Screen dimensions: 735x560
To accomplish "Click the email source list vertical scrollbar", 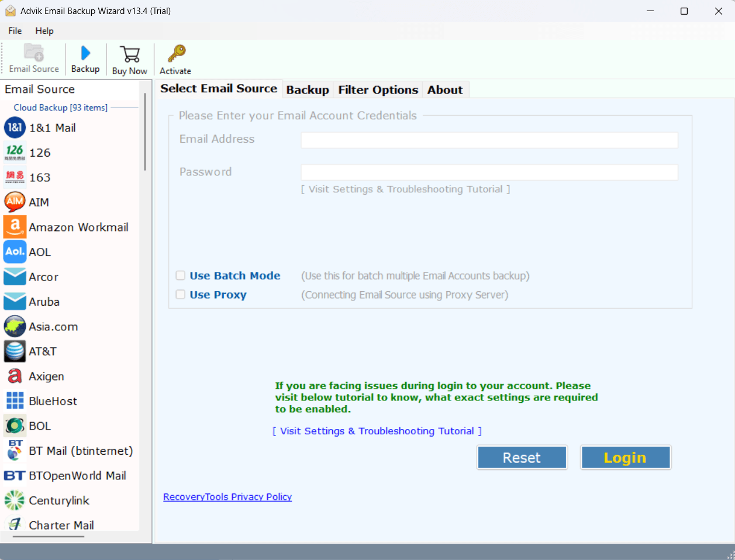I will (144, 132).
